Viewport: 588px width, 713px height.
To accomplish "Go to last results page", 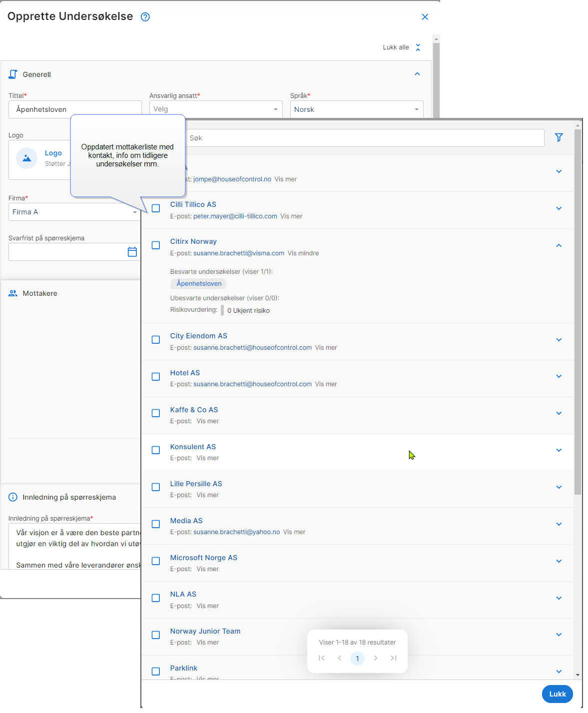I will pos(394,658).
